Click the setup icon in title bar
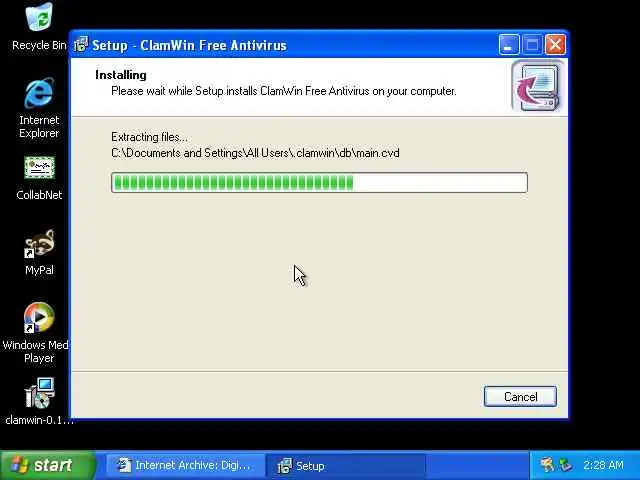 pyautogui.click(x=81, y=44)
